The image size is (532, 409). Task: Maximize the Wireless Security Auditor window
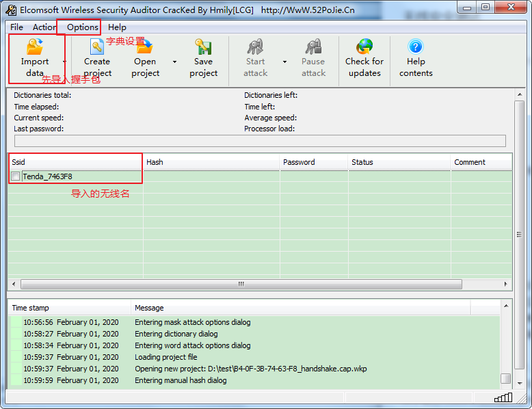click(486, 7)
